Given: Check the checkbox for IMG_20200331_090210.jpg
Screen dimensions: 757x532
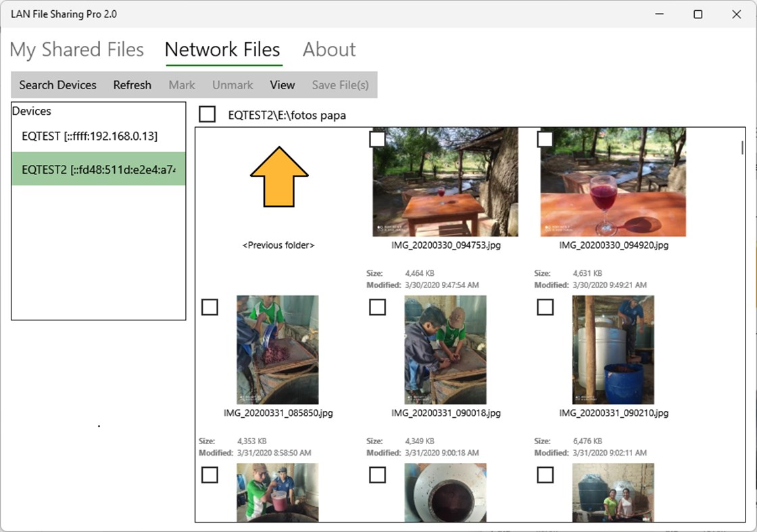Looking at the screenshot, I should coord(545,307).
